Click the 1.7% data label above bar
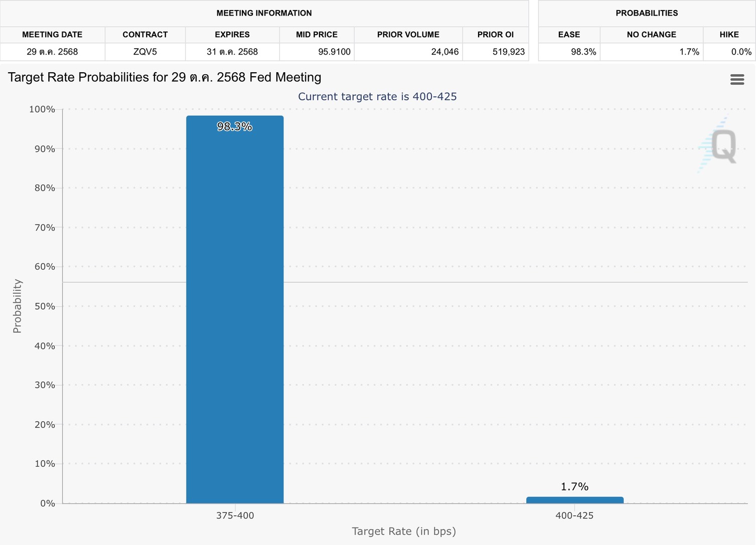Screen dimensions: 756x545 coord(574,486)
